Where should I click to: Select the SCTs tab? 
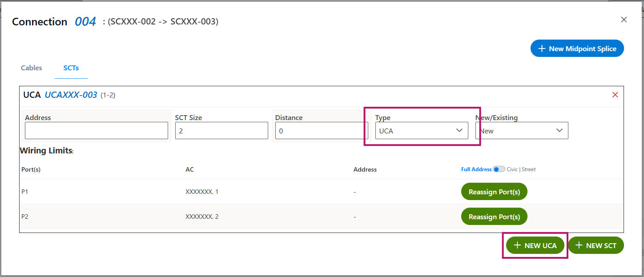[71, 68]
